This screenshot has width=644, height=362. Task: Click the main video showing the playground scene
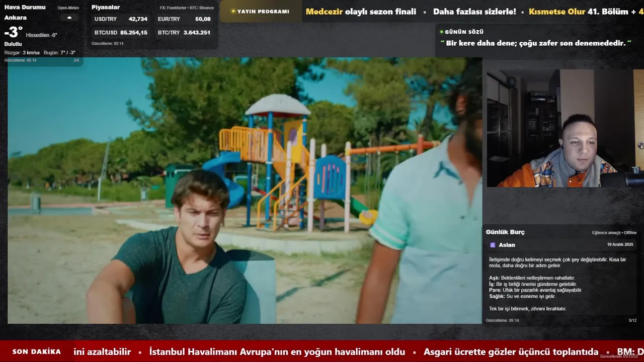tap(245, 191)
